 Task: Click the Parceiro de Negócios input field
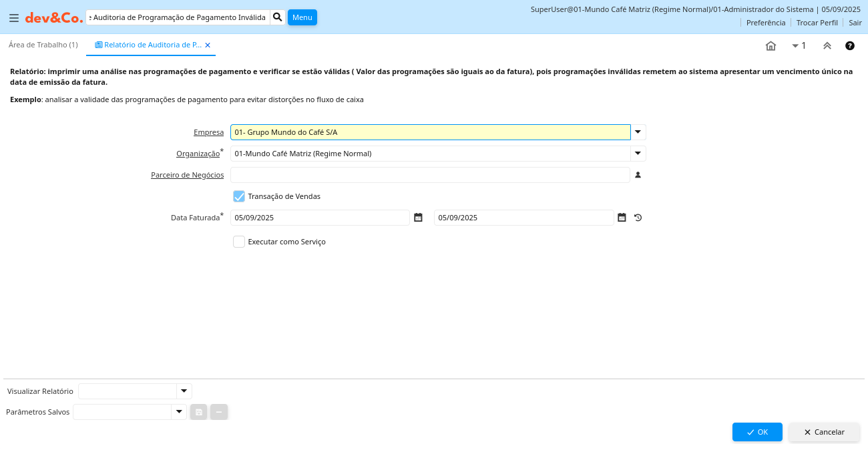tap(430, 175)
